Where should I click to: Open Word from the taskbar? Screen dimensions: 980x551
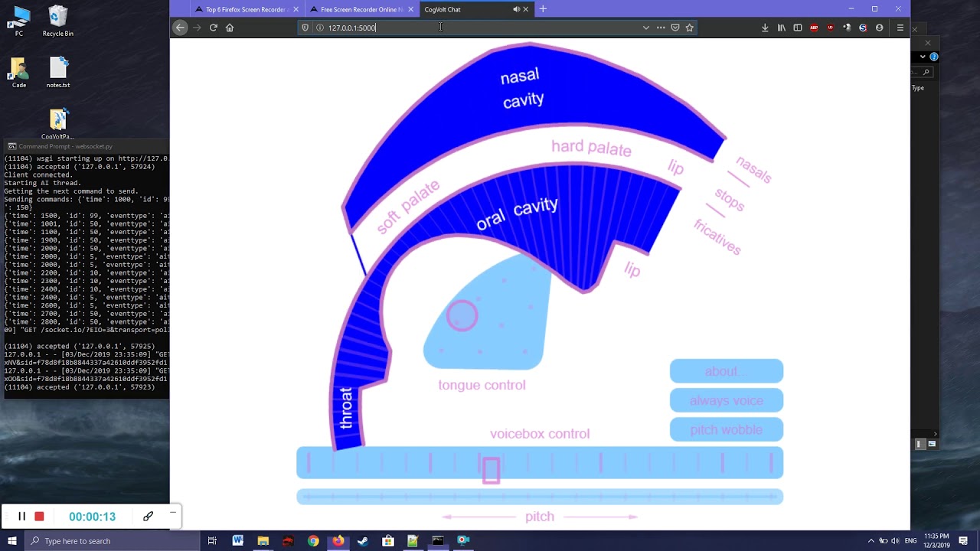(237, 541)
